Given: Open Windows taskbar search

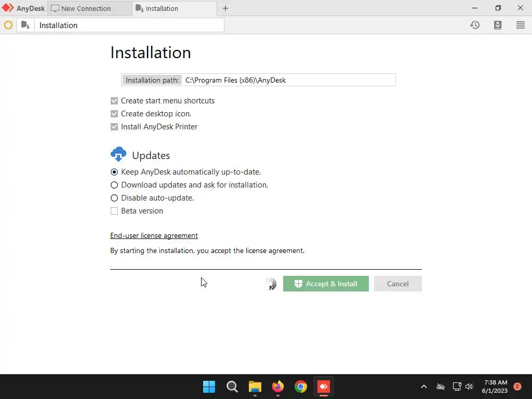Looking at the screenshot, I should (x=232, y=387).
